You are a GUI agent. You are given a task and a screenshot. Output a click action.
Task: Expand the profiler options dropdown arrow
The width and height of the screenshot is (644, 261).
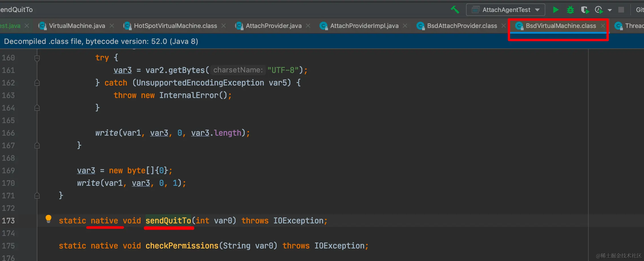point(610,10)
